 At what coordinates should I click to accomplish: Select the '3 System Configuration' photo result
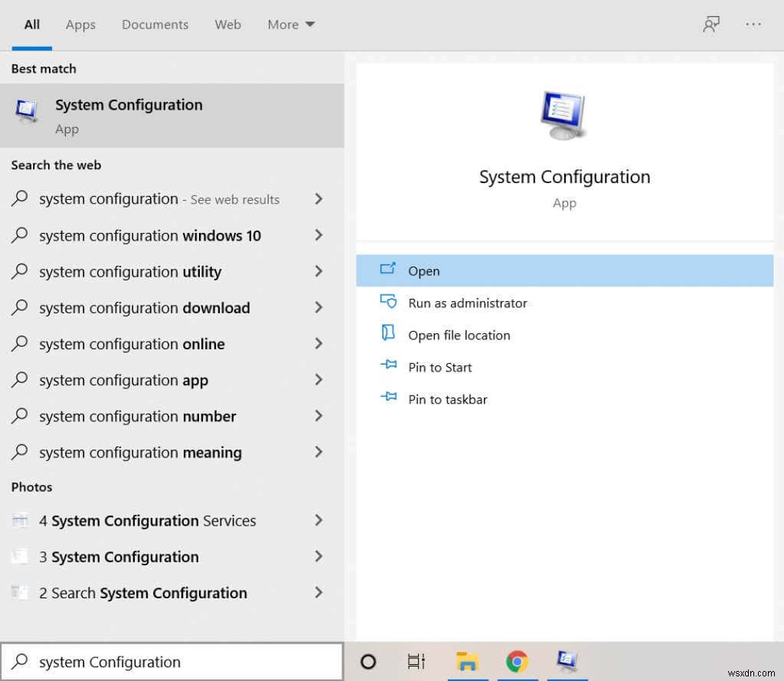coord(119,557)
